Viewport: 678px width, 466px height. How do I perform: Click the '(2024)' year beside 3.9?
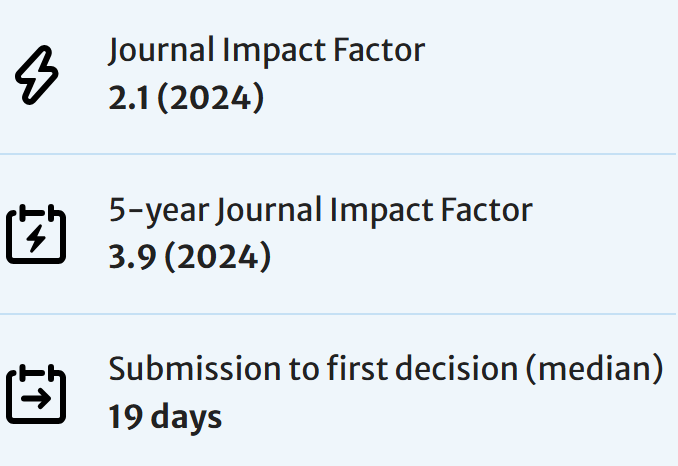point(217,257)
